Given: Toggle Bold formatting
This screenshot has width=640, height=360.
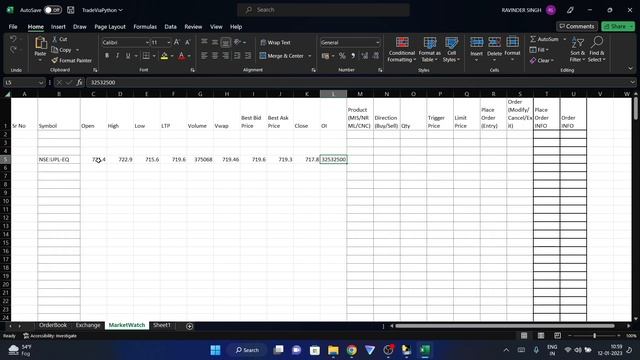Looking at the screenshot, I should 107,56.
